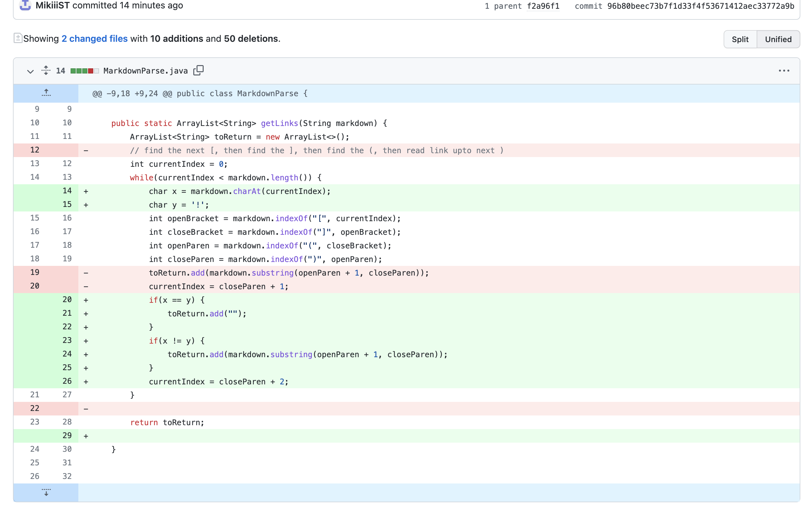Select Unified diff view
Screen dimensions: 812x511
point(778,39)
